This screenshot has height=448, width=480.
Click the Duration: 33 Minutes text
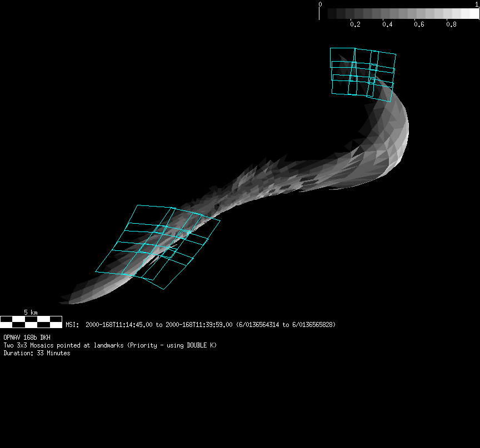pos(37,353)
